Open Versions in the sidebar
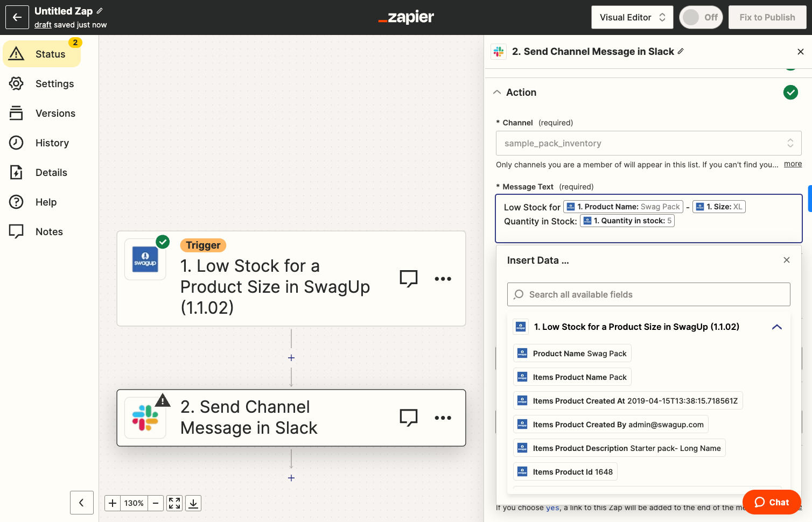This screenshot has height=522, width=812. tap(42, 113)
